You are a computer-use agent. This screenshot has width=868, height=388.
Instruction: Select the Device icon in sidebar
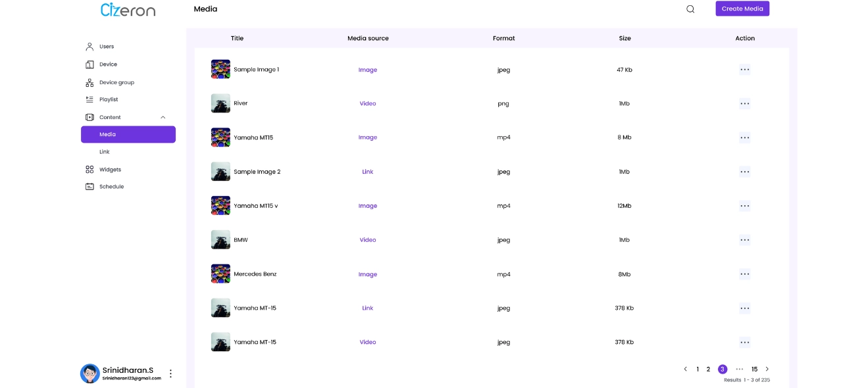89,64
